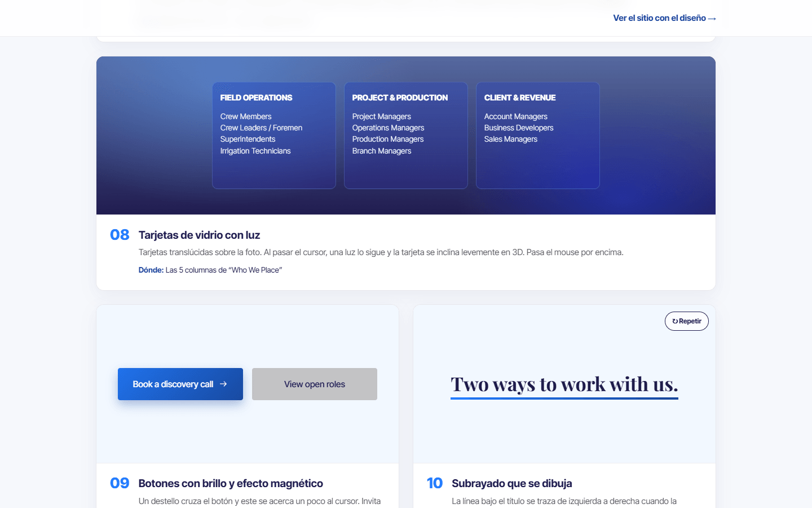
Task: Click the number 09 label
Action: (120, 483)
